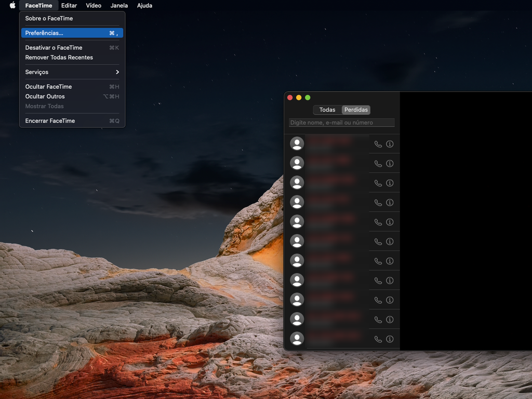Select the first contact's avatar in the call list
This screenshot has width=532, height=399.
point(297,143)
